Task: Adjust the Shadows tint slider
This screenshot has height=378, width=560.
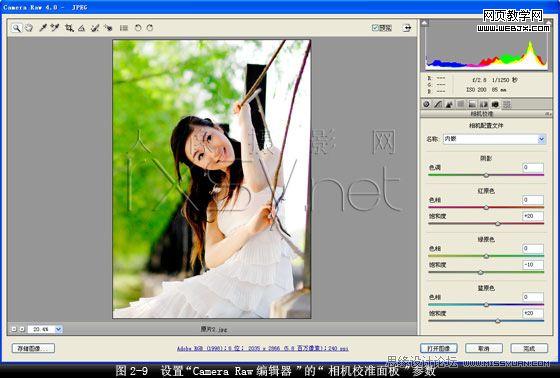Action: click(x=486, y=175)
